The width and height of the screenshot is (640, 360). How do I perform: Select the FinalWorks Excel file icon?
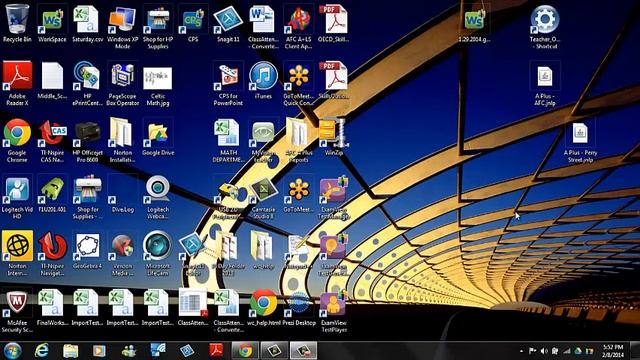[x=52, y=307]
